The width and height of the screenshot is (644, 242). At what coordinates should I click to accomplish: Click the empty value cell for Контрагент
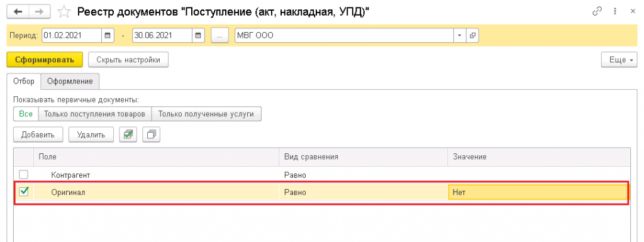[539, 175]
